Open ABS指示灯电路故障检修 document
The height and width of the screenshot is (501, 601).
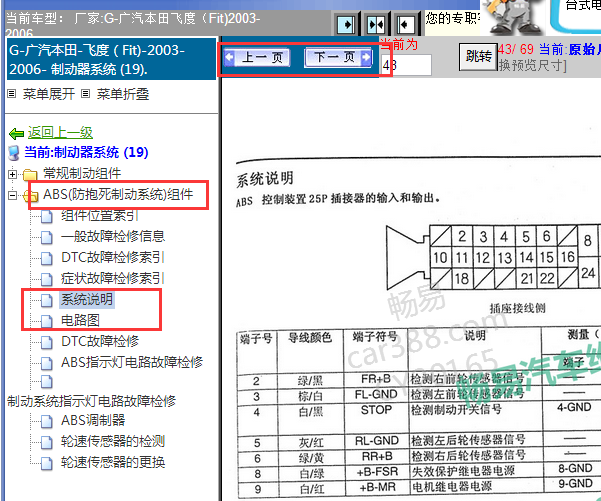click(x=132, y=362)
